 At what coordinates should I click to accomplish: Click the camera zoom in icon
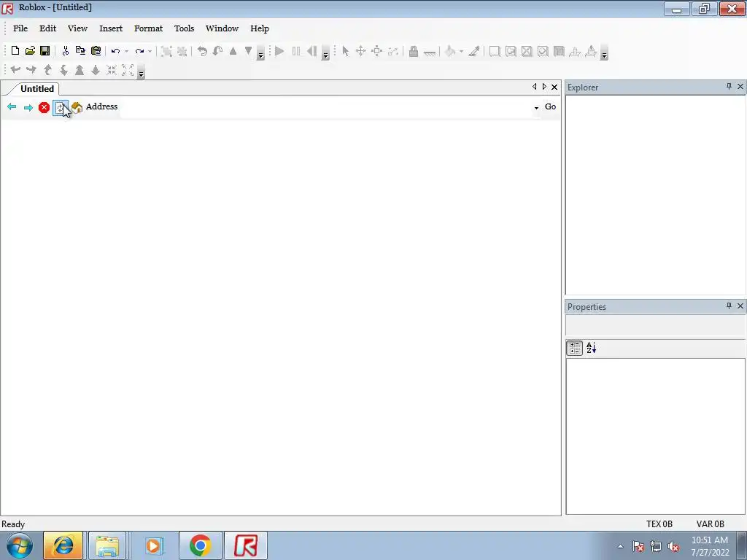80,70
